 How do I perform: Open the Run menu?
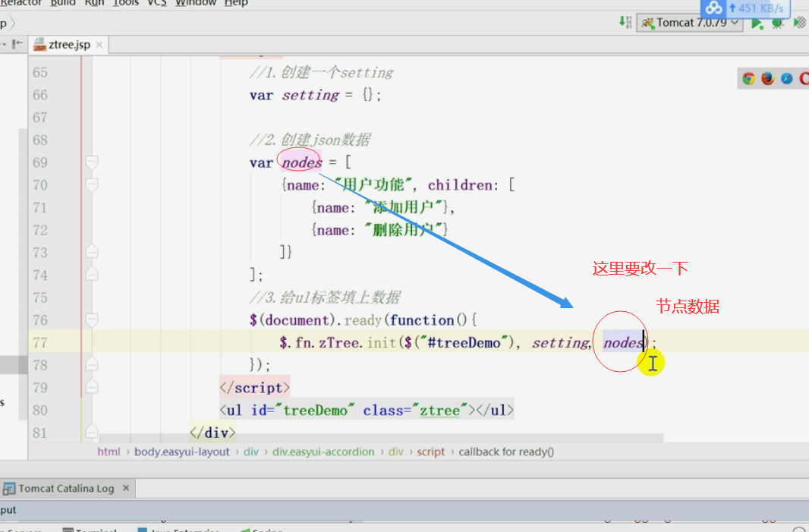[94, 2]
